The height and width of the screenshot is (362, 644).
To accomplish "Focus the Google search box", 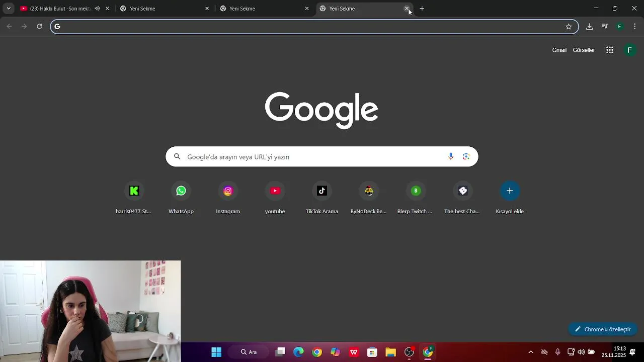I will click(x=322, y=156).
